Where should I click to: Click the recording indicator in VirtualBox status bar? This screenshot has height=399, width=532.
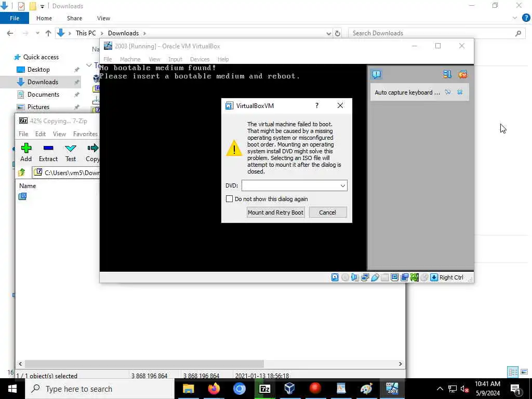[x=404, y=277]
